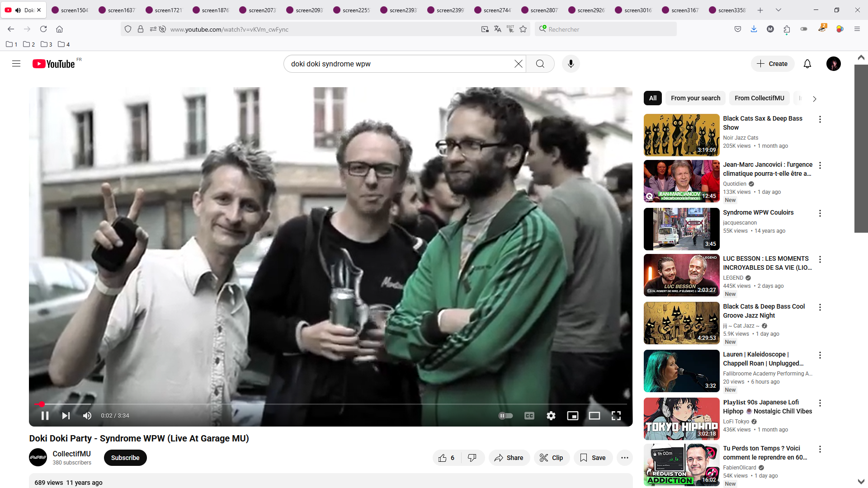Viewport: 868px width, 488px height.
Task: Toggle the autoplay switch
Action: click(x=505, y=416)
